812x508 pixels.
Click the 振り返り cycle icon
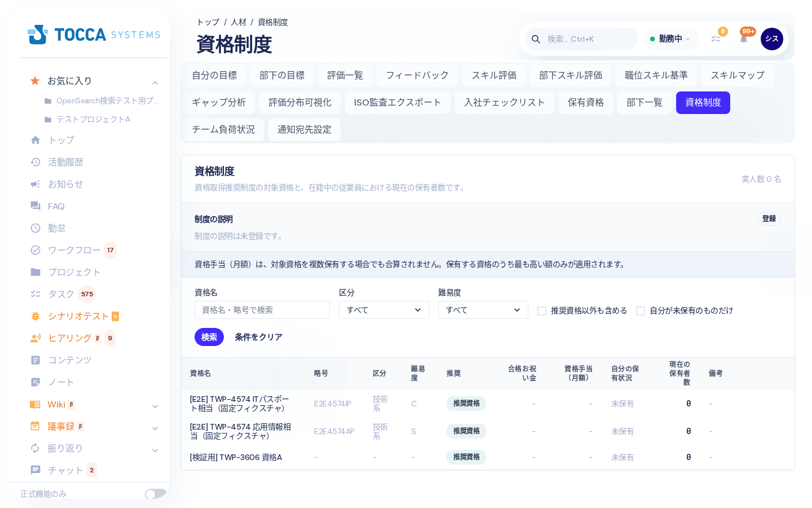(35, 448)
